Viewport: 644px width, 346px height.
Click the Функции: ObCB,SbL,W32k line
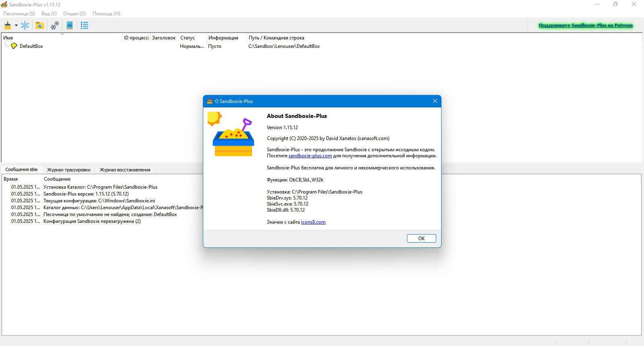(295, 180)
